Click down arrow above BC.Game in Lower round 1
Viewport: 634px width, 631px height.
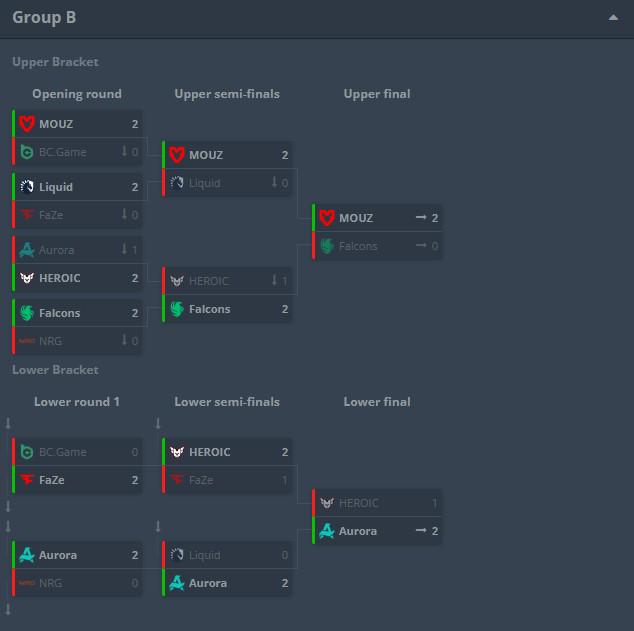click(8, 424)
